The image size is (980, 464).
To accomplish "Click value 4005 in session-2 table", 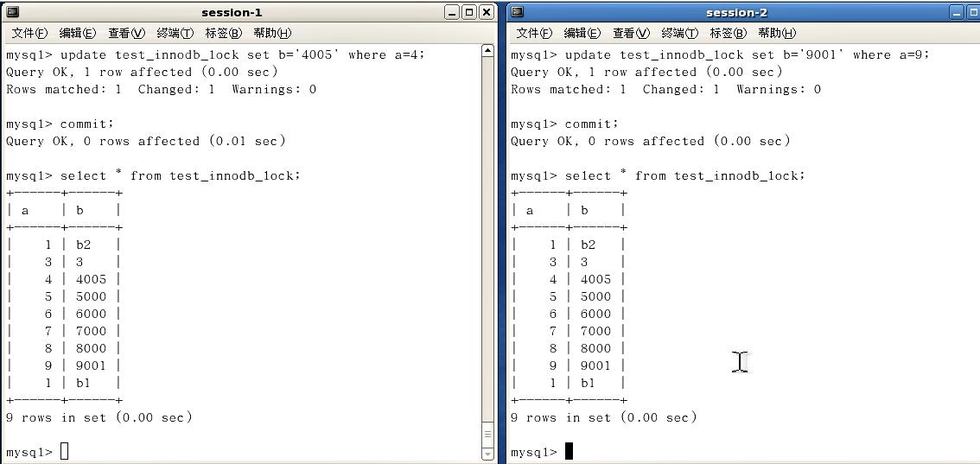I will pyautogui.click(x=595, y=279).
